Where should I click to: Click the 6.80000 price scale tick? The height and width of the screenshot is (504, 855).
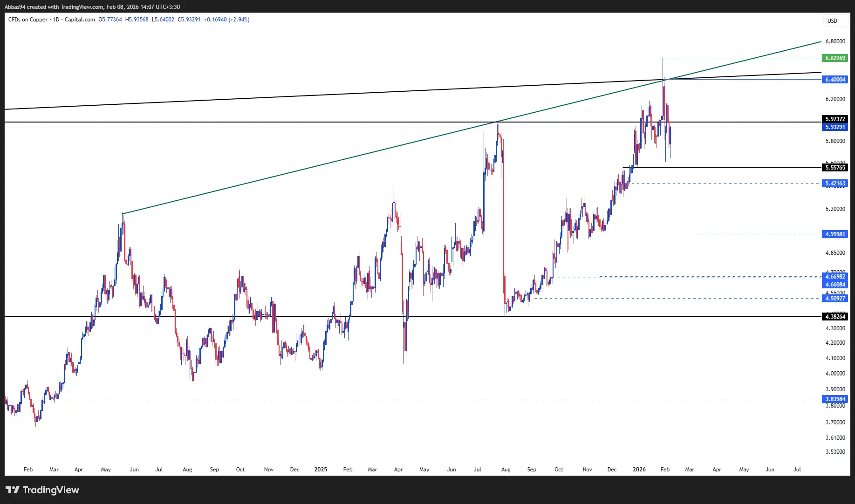tap(835, 41)
